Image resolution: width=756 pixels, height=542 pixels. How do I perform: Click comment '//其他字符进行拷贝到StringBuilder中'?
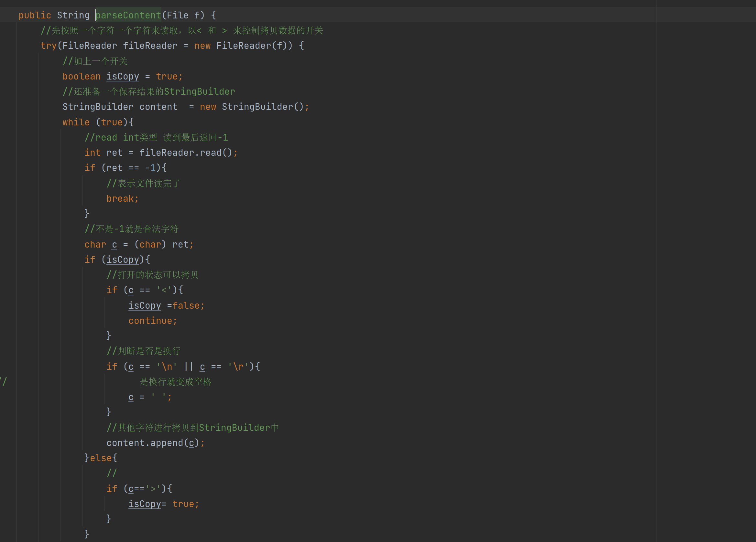193,427
